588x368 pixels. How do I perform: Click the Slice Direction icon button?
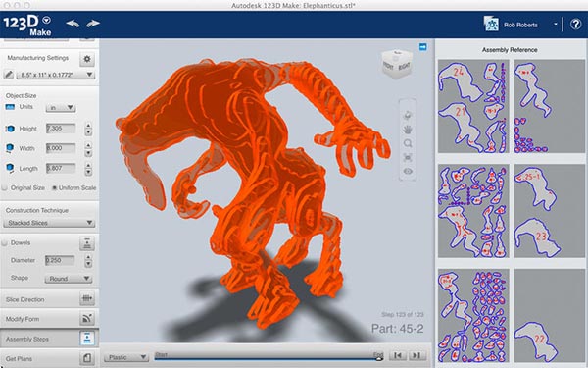coord(87,299)
